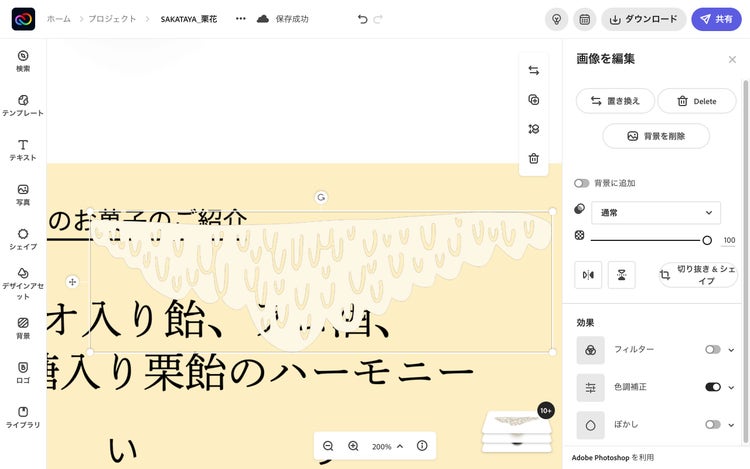Open the ライブラリ library panel

point(23,417)
